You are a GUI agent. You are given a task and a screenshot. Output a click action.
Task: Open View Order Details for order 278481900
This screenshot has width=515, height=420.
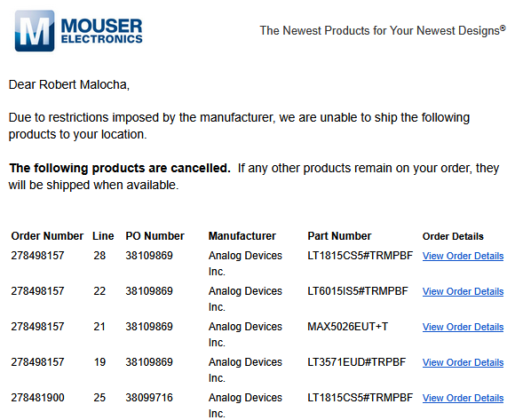tap(463, 398)
